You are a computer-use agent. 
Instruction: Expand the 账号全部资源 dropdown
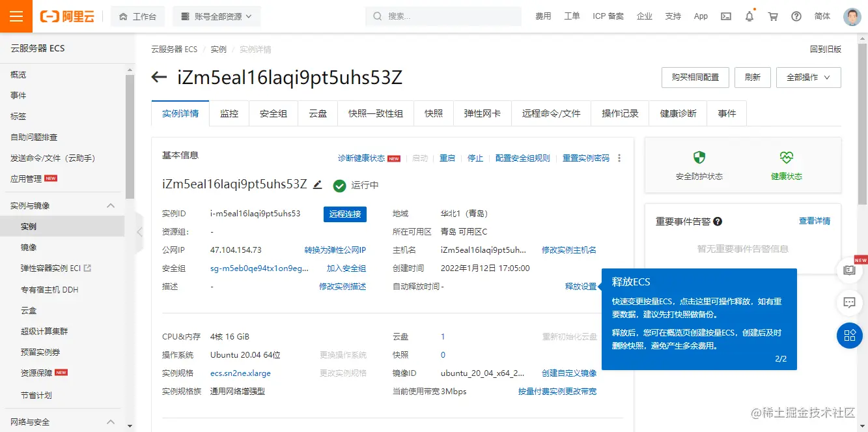point(216,16)
